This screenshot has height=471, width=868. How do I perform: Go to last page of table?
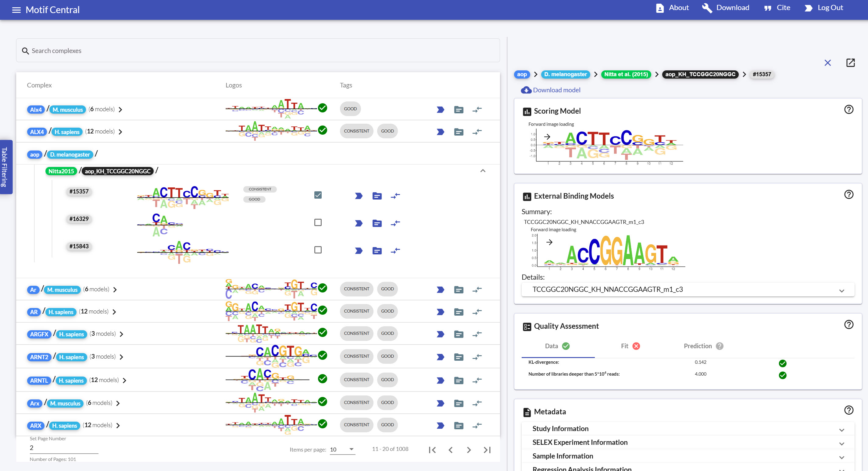(x=487, y=450)
